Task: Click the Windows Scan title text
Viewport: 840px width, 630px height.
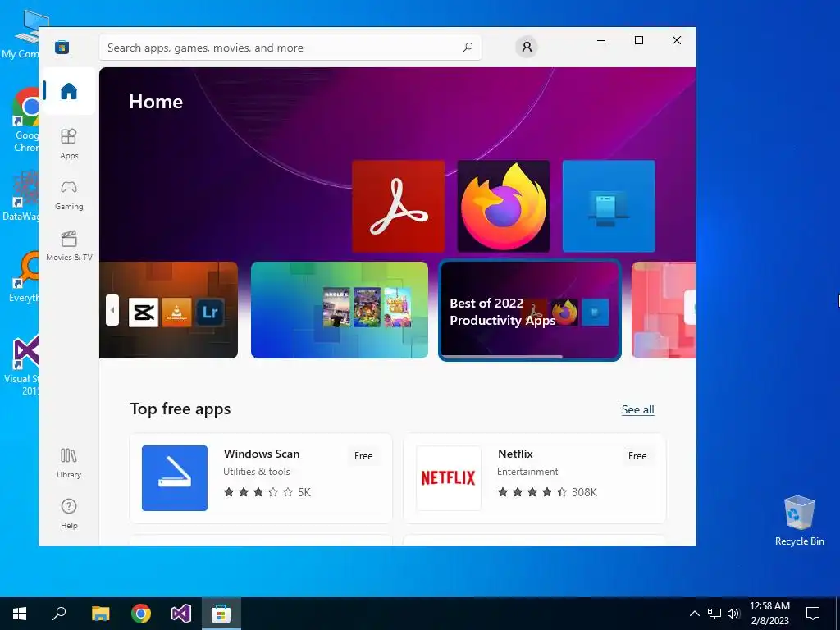Action: [262, 454]
